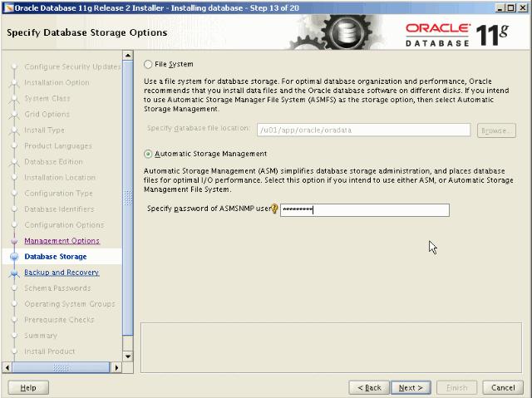Click the Database Storage step bullet icon
532x398 pixels.
click(14, 257)
